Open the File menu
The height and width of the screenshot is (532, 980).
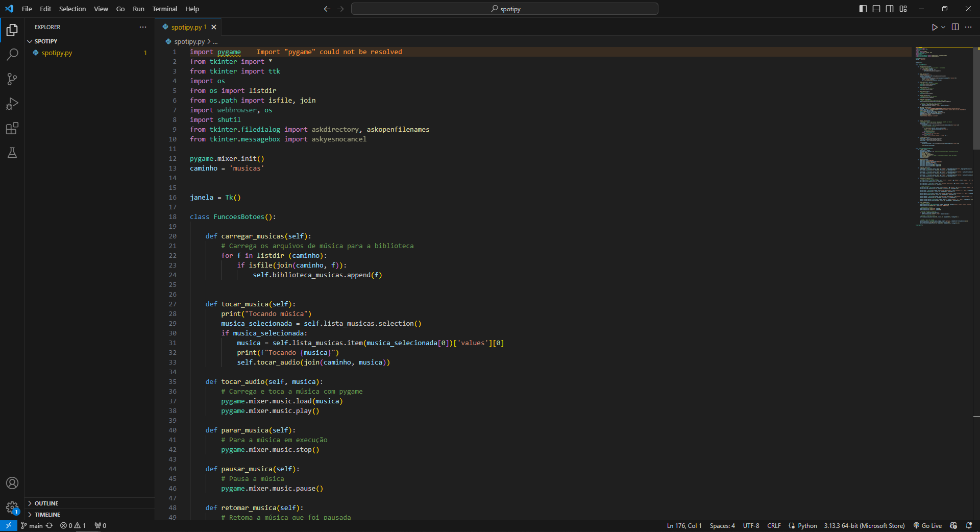point(27,9)
